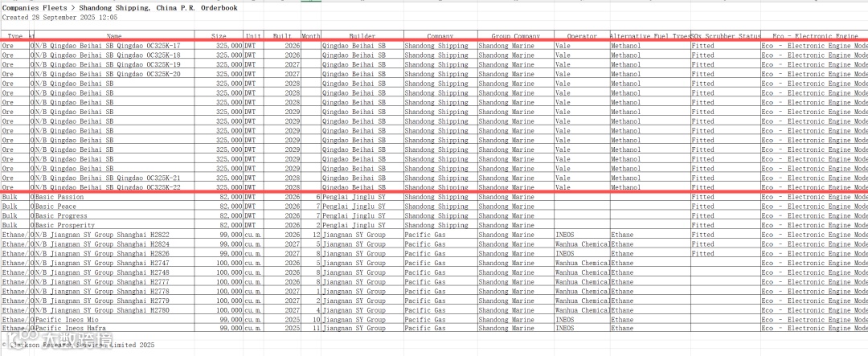The width and height of the screenshot is (868, 356).
Task: Select the Operator column header cell
Action: [582, 36]
